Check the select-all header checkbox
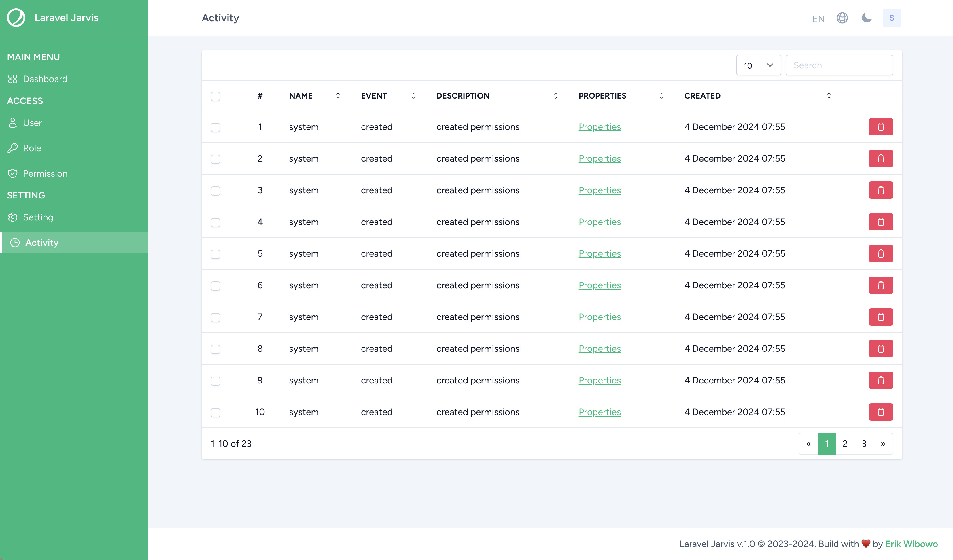The height and width of the screenshot is (560, 953). pyautogui.click(x=215, y=96)
